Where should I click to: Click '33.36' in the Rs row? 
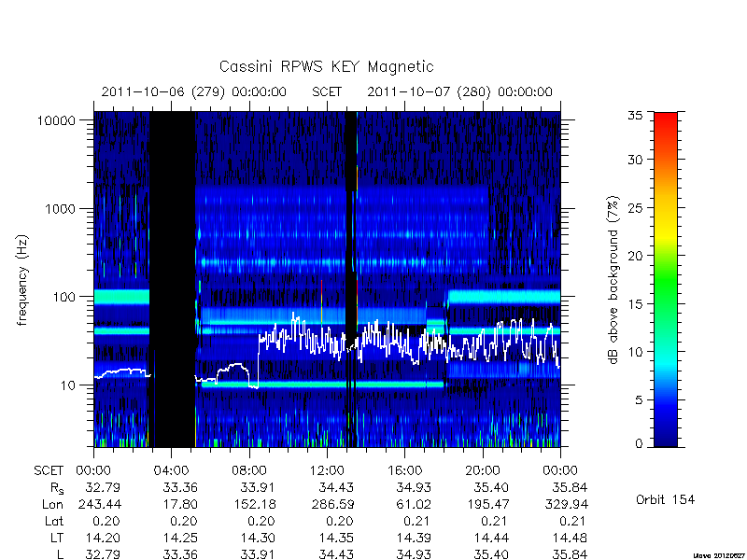point(180,487)
